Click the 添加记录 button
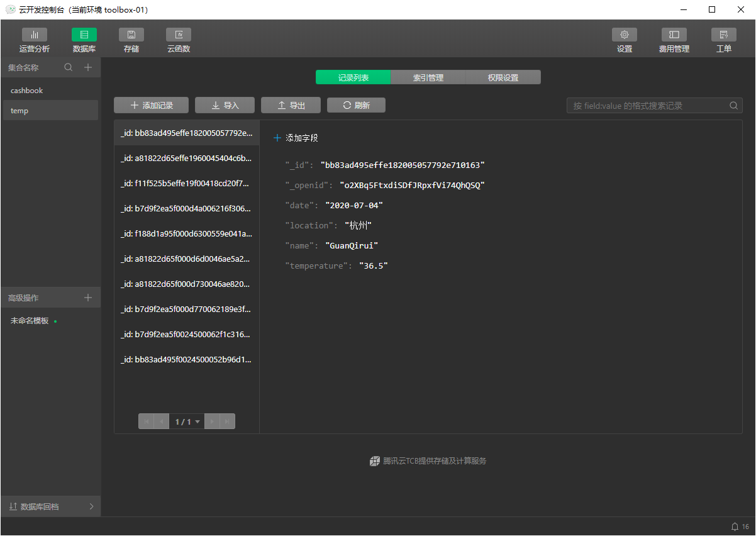756x536 pixels. pyautogui.click(x=152, y=106)
